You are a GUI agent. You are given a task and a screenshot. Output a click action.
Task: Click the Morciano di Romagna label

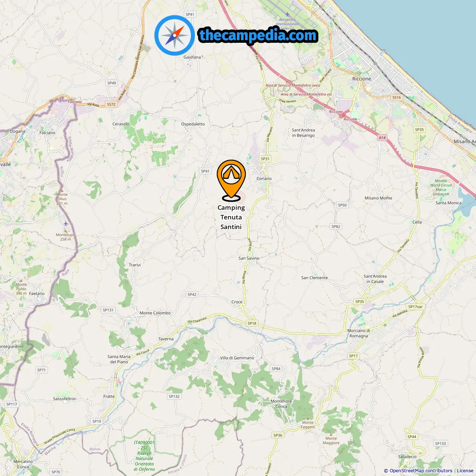coord(359,333)
